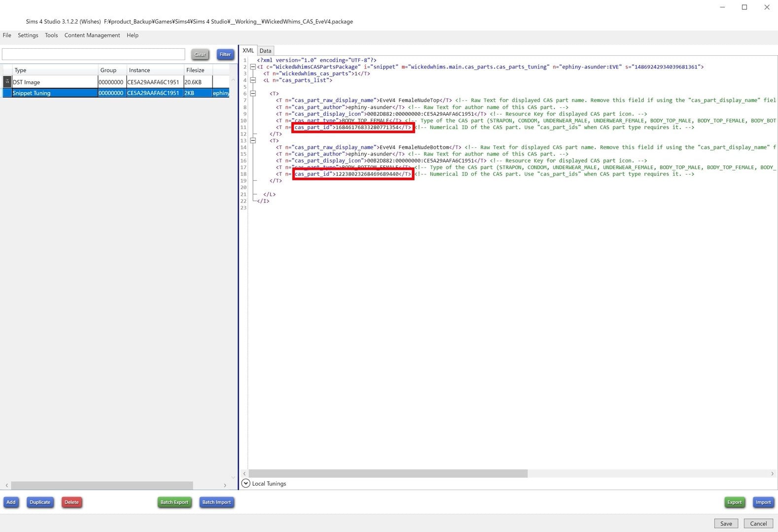778x532 pixels.
Task: Click the first cas_part_id value 16846176833280771354
Action: pos(367,128)
